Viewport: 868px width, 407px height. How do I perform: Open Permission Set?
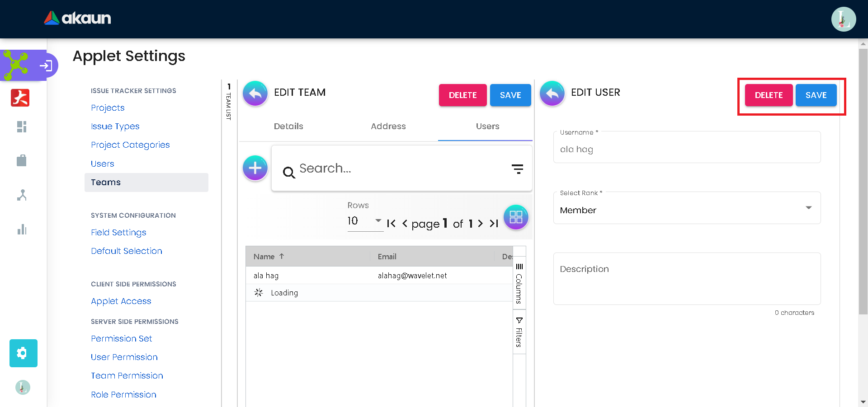tap(122, 339)
